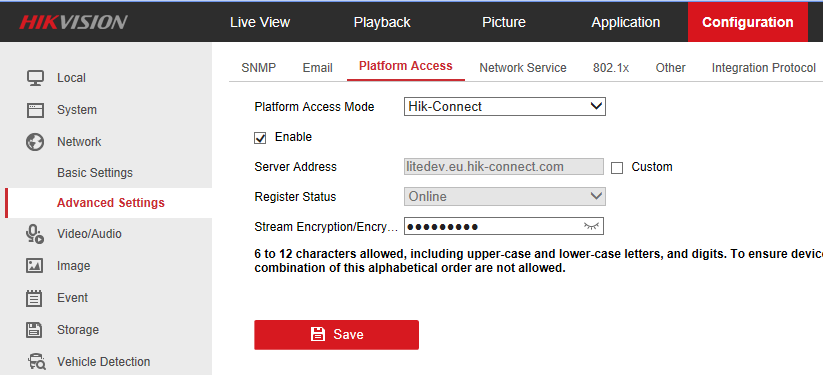Toggle the Enable checkbox

click(x=260, y=138)
